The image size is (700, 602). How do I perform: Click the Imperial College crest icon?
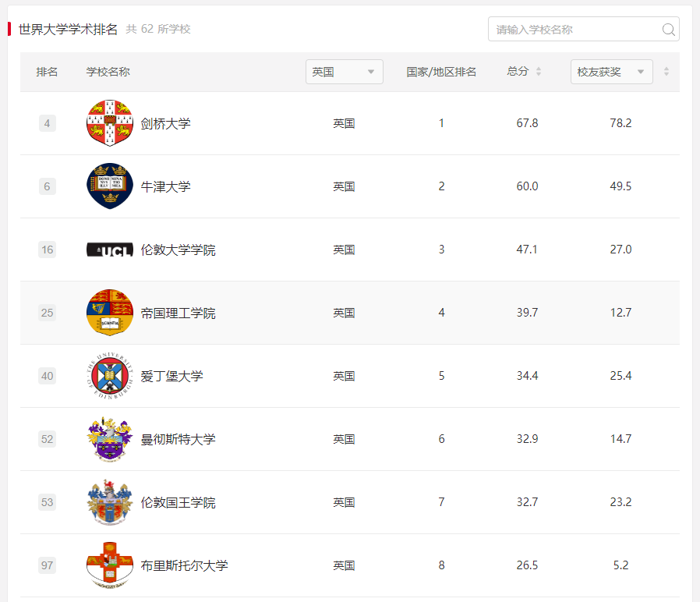tap(109, 312)
